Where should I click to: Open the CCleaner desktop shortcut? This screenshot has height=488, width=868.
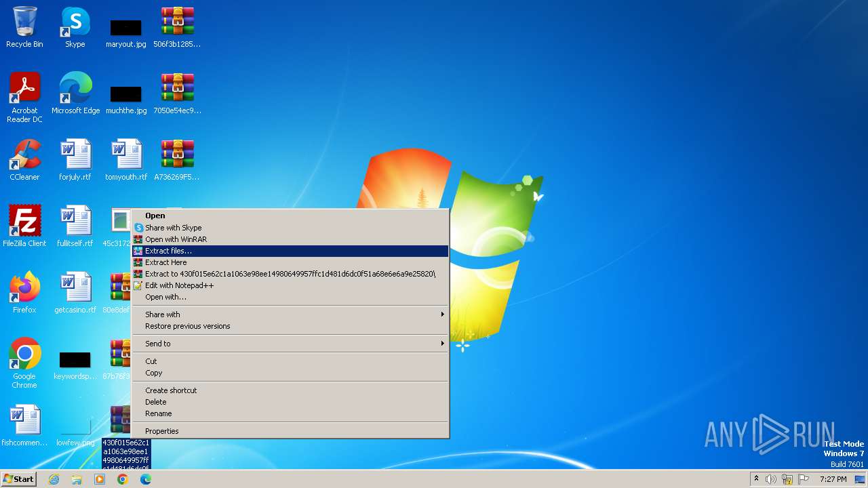click(x=24, y=160)
